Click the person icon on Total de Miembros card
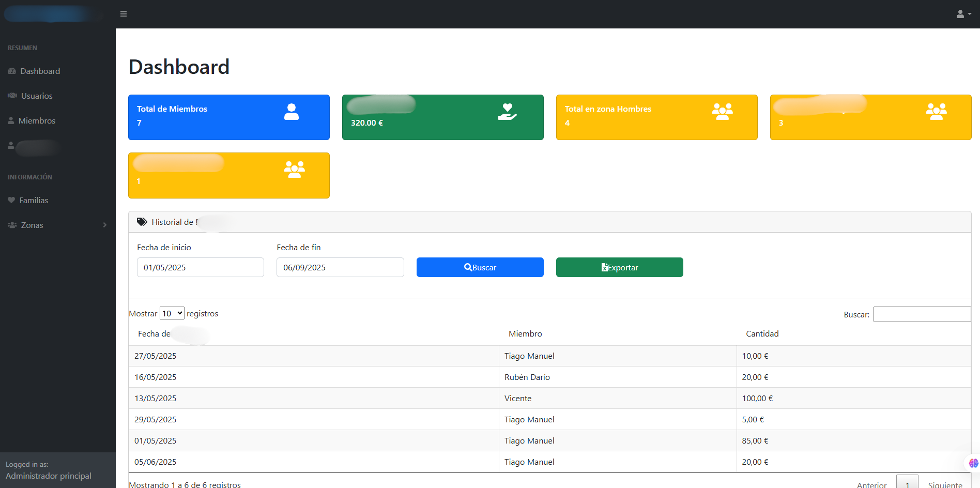The height and width of the screenshot is (488, 980). pos(292,112)
